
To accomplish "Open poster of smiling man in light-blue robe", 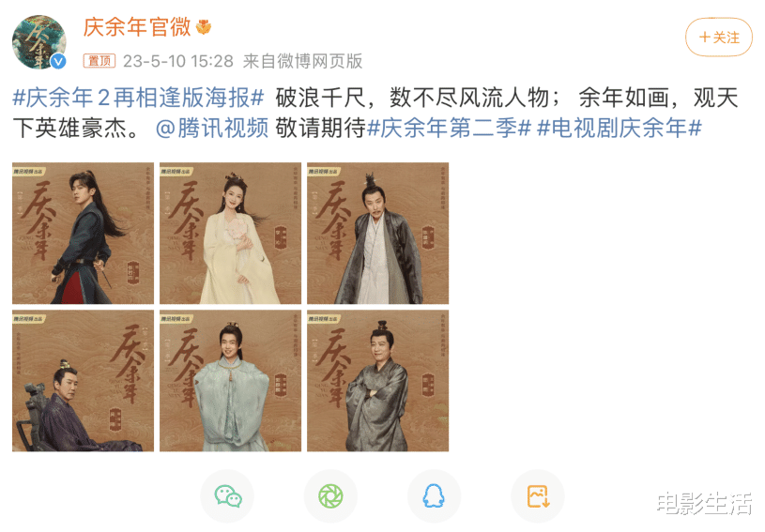I will point(230,380).
